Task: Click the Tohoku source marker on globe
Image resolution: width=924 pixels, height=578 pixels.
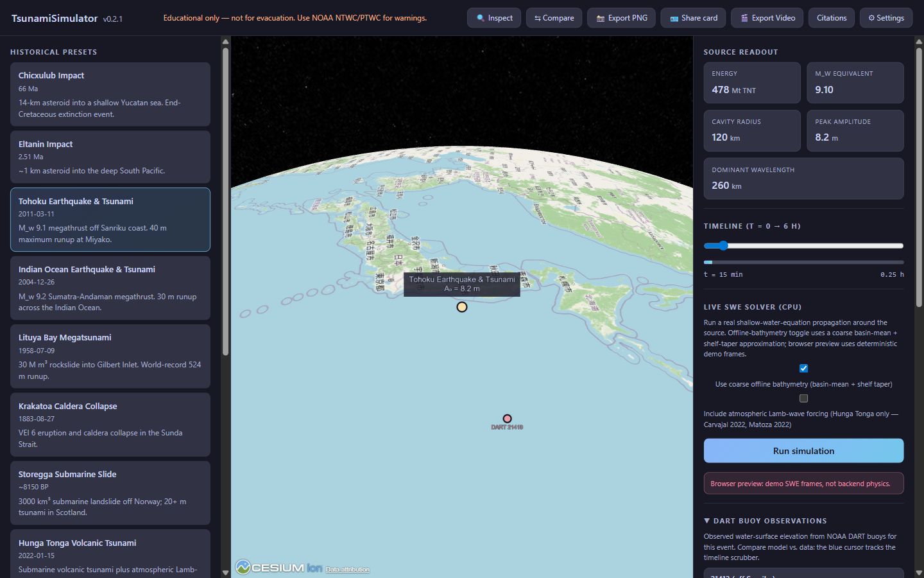Action: 462,307
